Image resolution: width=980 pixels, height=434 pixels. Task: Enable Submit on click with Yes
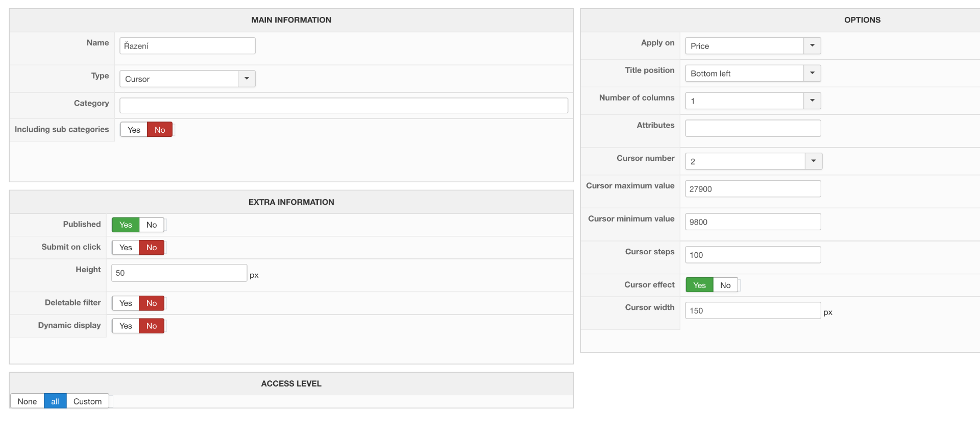[x=126, y=248]
